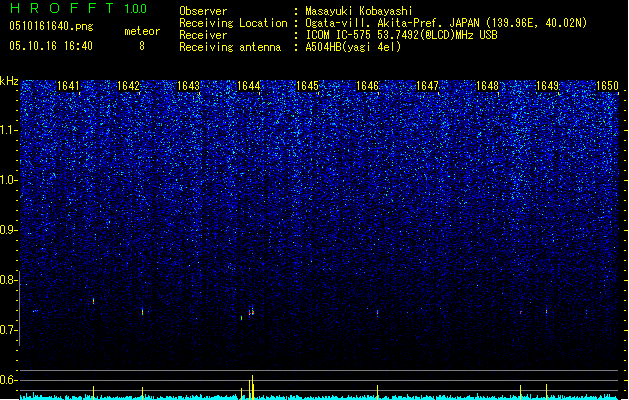Click the HROFFT 1.0.0 title text

click(78, 8)
